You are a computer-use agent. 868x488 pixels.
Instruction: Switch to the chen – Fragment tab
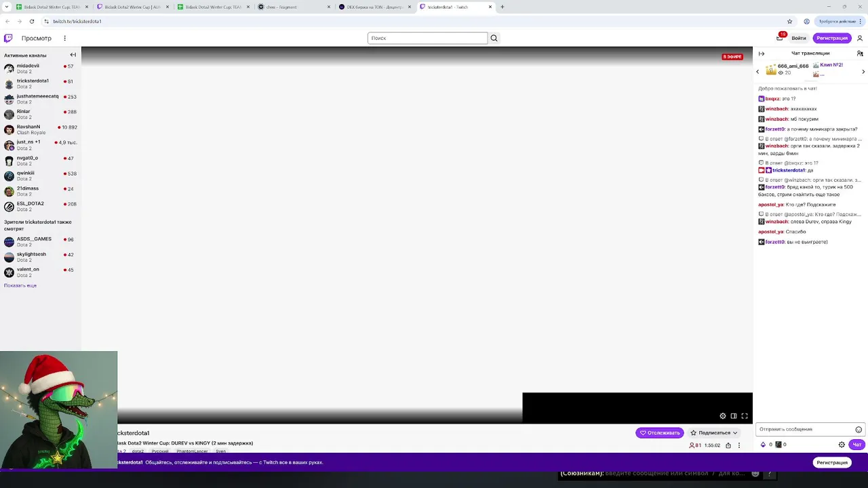[x=294, y=7]
